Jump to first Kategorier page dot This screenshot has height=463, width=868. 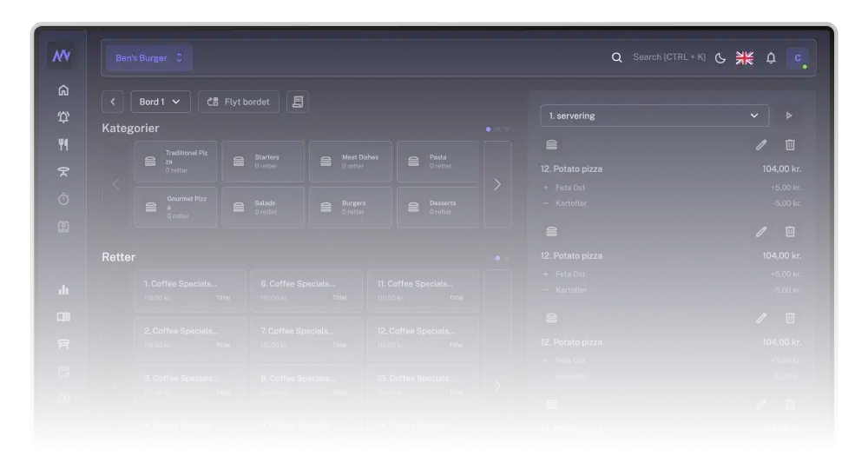[x=488, y=129]
